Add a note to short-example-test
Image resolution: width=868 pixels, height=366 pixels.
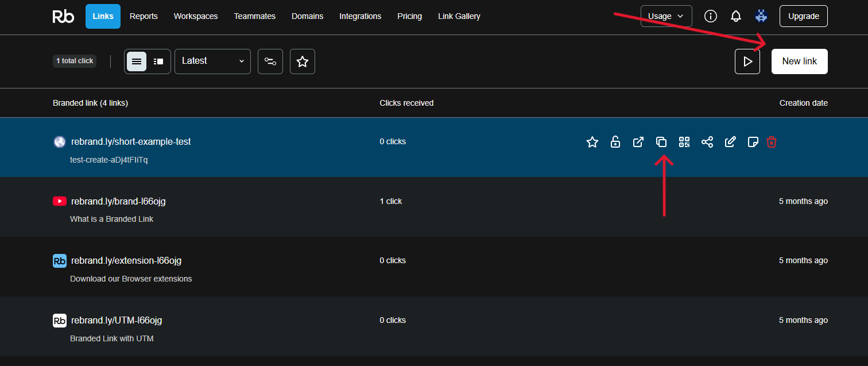[x=753, y=142]
